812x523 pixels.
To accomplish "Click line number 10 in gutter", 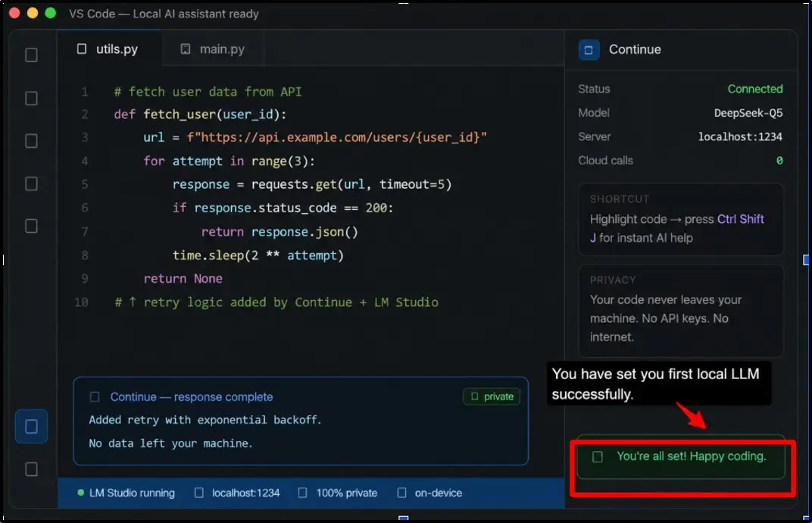I will click(81, 302).
